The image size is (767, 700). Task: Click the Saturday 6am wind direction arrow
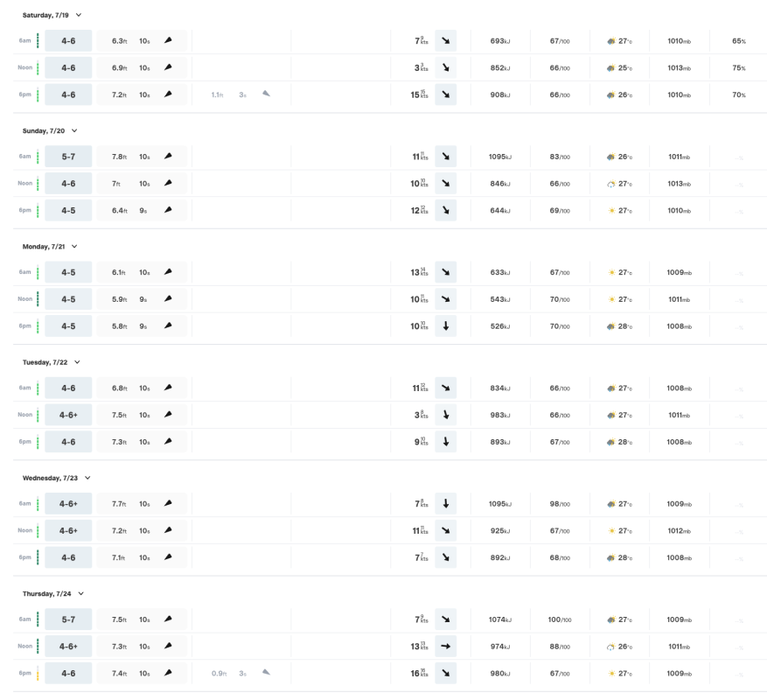pos(446,40)
